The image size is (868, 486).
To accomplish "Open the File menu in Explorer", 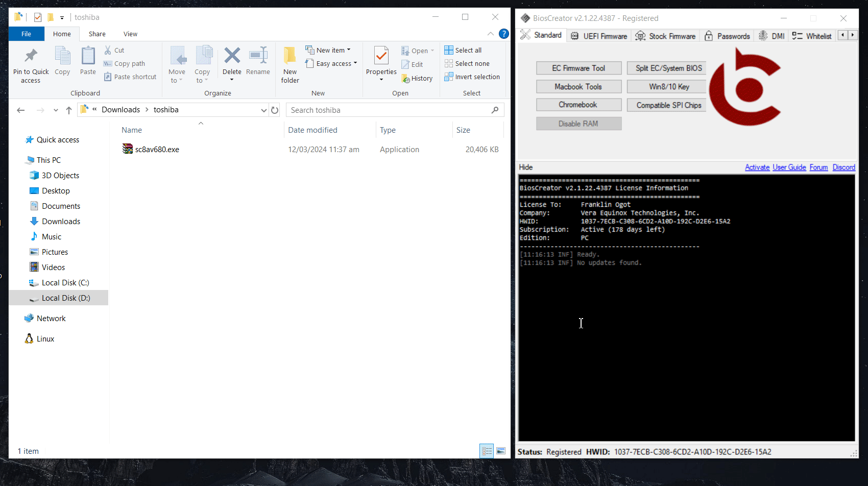I will pyautogui.click(x=27, y=34).
